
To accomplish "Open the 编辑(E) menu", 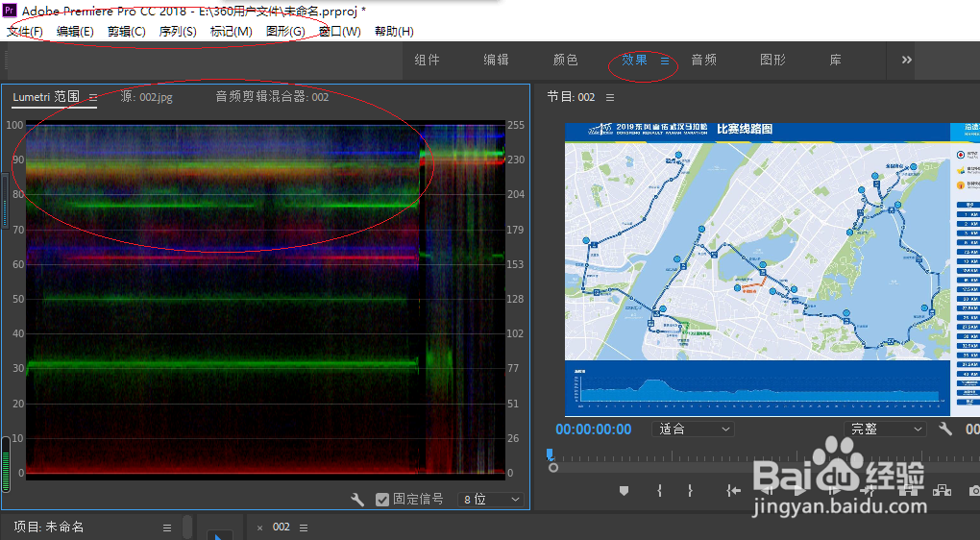I will pos(74,32).
